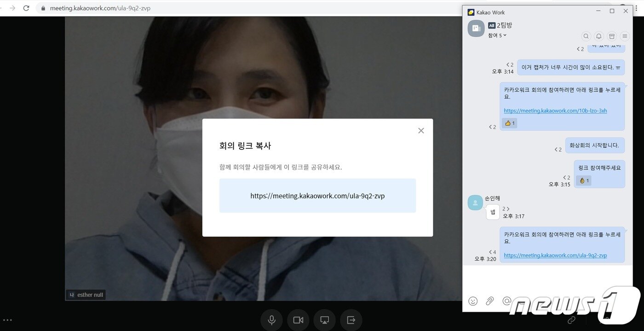Open the hamburger menu in the chat panel

pyautogui.click(x=625, y=36)
